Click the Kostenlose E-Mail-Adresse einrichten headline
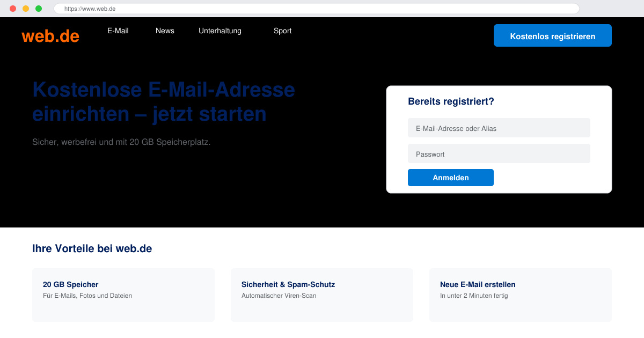 point(164,101)
